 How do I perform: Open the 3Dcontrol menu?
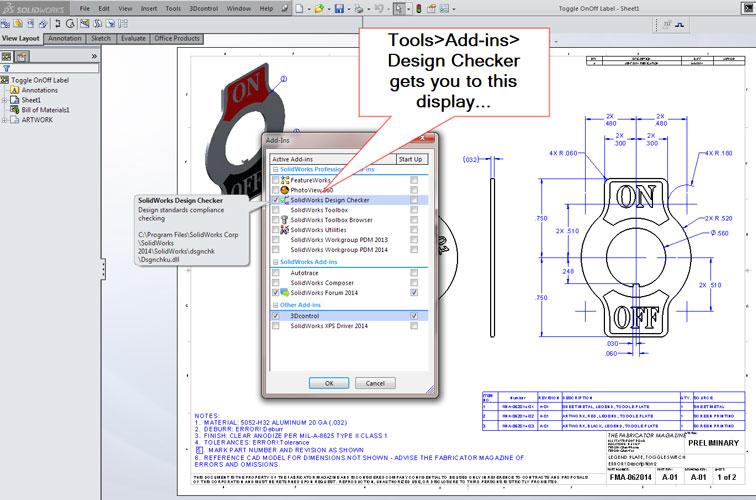click(x=203, y=8)
